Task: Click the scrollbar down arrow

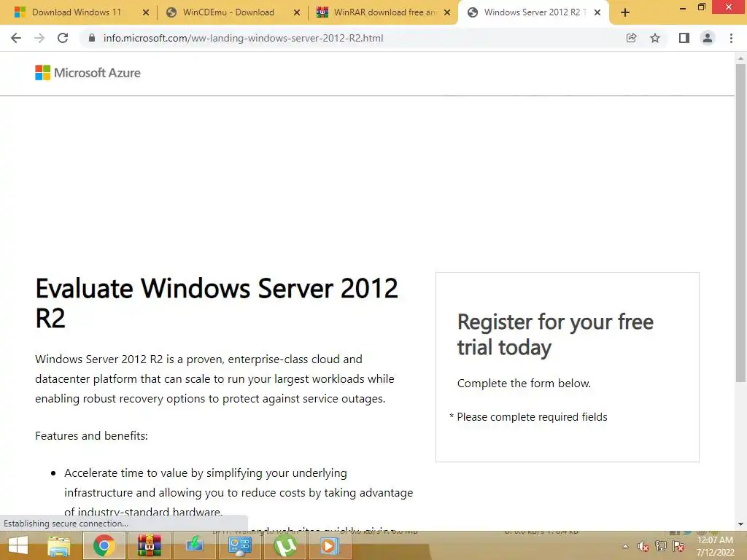Action: pos(740,524)
